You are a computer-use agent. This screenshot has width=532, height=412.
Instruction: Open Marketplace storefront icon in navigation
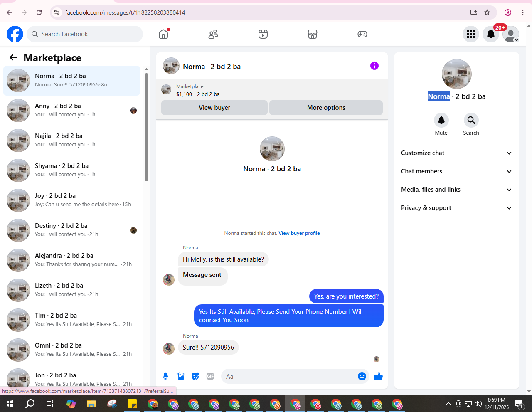pos(313,34)
